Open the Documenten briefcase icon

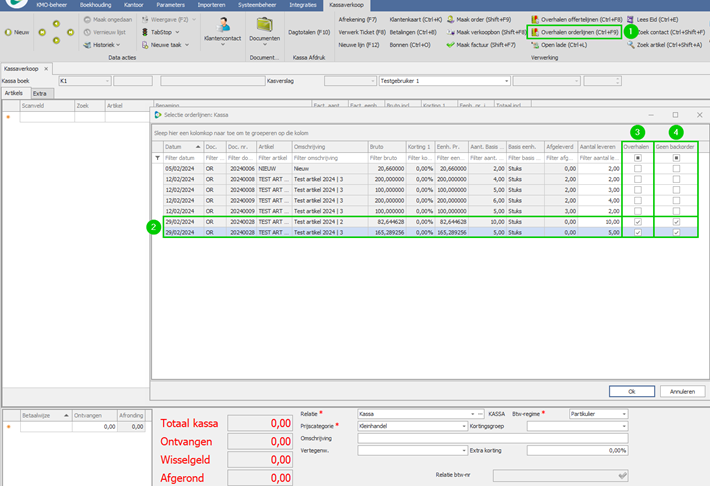pos(264,25)
